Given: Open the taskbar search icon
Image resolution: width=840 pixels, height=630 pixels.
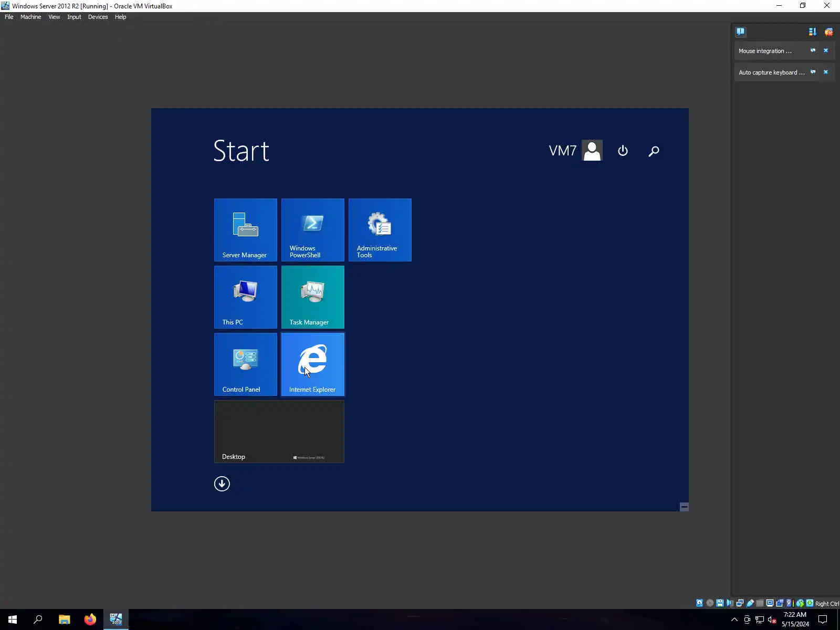Looking at the screenshot, I should [38, 619].
